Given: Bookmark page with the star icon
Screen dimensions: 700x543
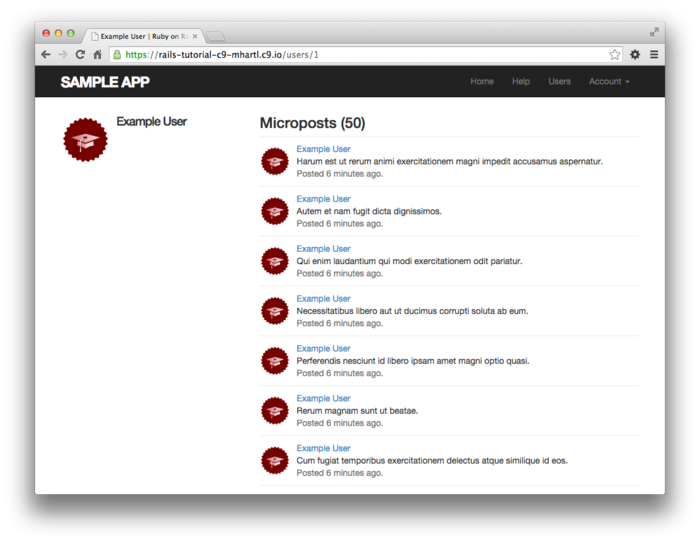Looking at the screenshot, I should coord(614,54).
